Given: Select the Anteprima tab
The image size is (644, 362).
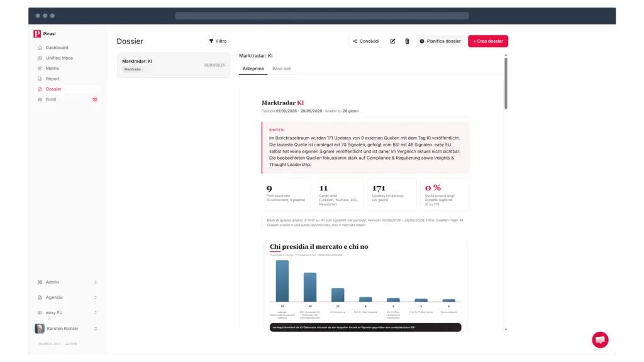Looking at the screenshot, I should click(253, 69).
